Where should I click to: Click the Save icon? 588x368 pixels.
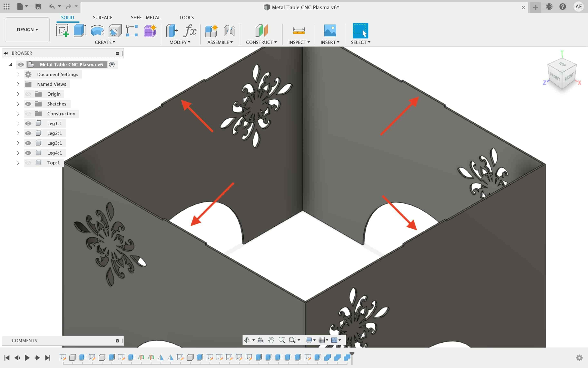pos(38,7)
